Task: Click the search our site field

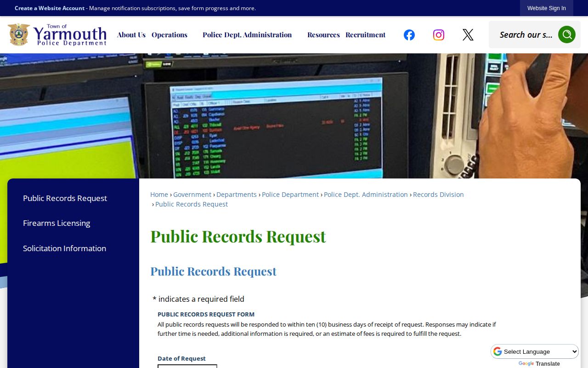Action: [526, 34]
